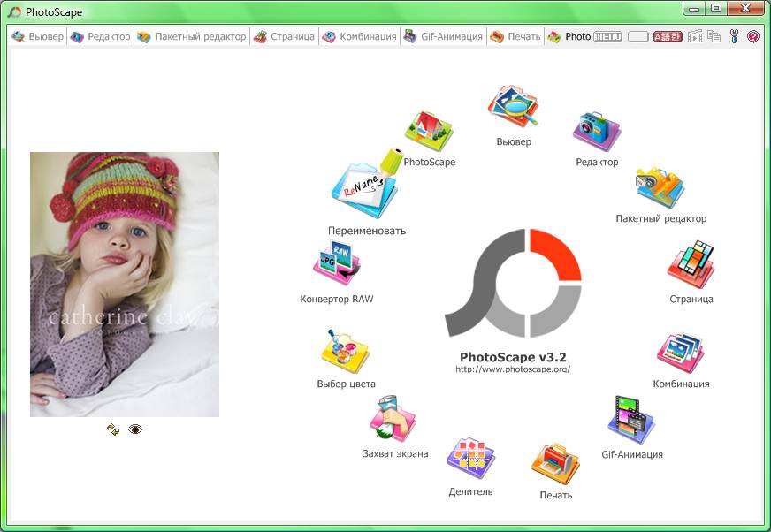Launch the large Пакетный редактор icon
771x532 pixels.
tap(660, 186)
